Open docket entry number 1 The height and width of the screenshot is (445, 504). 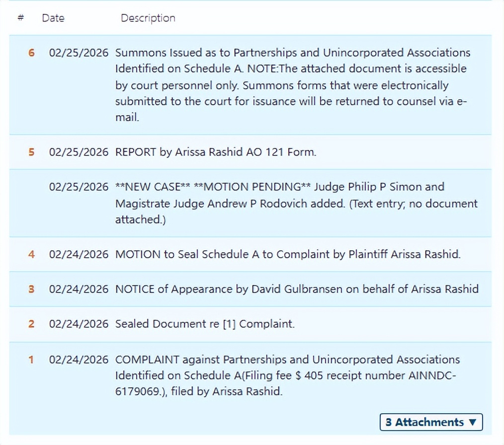point(31,360)
